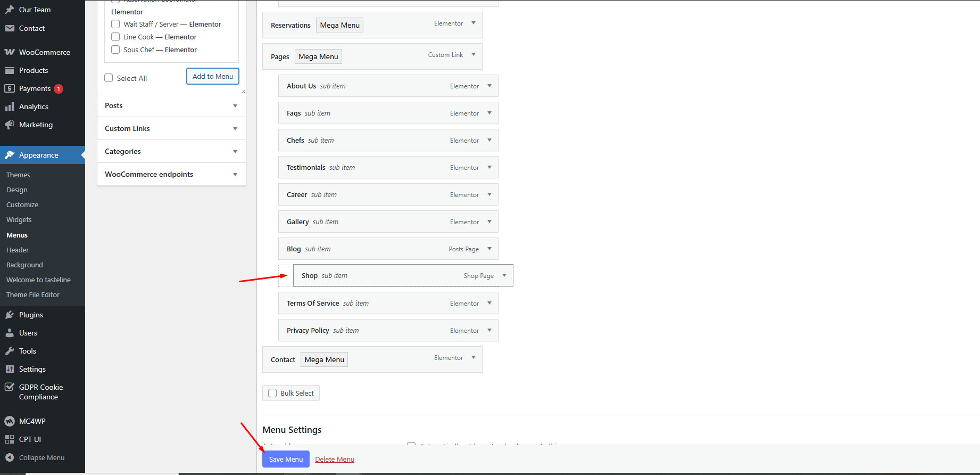Click the Plugins plug icon

click(x=10, y=315)
